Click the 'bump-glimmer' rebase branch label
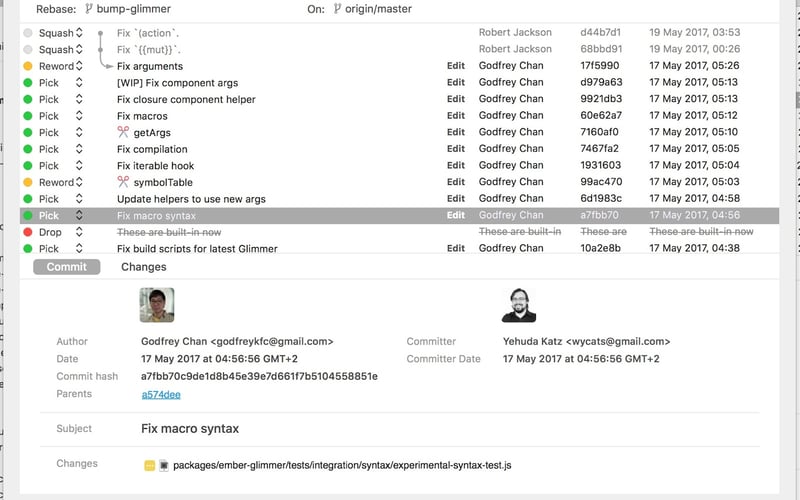 [134, 9]
